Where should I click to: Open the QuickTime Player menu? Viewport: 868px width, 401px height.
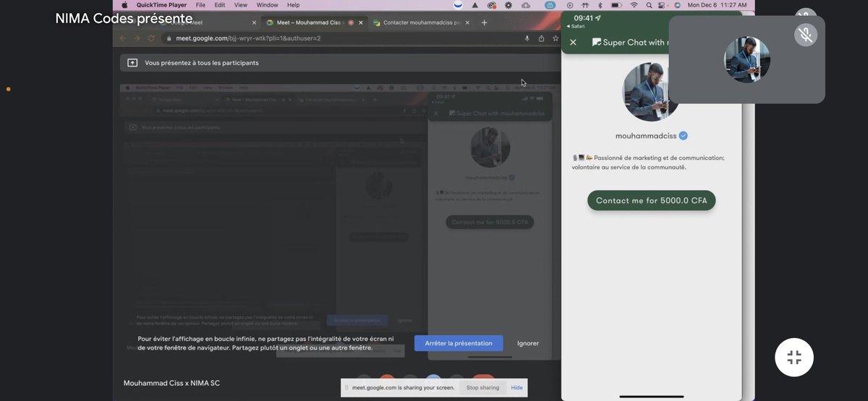pyautogui.click(x=161, y=5)
